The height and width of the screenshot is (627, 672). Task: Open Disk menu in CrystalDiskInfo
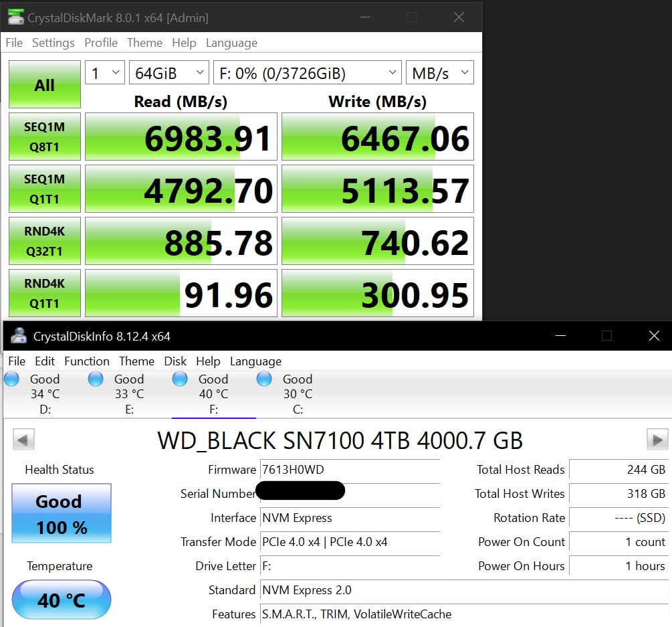tap(175, 361)
